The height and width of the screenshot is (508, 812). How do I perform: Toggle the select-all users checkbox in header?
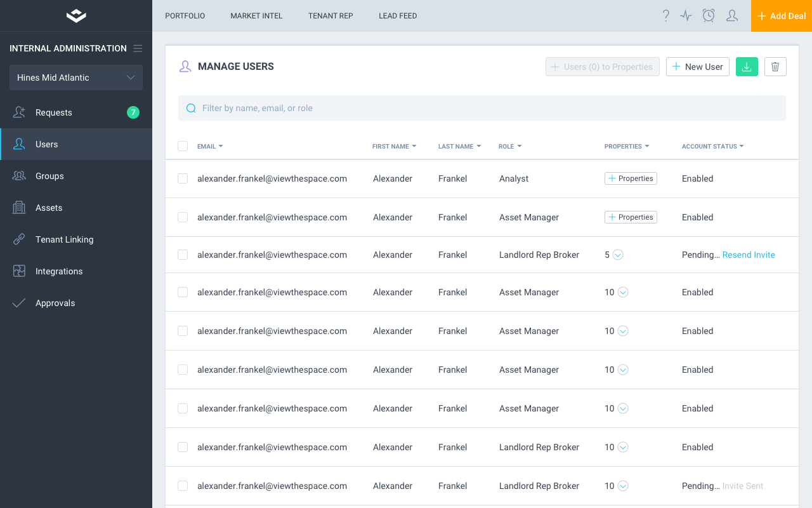click(183, 146)
